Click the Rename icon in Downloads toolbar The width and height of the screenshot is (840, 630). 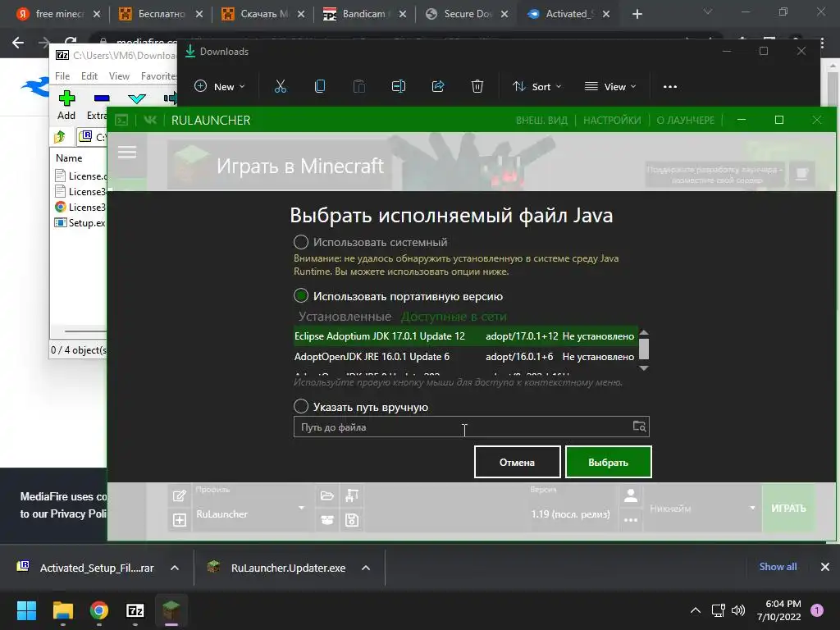[x=399, y=86]
